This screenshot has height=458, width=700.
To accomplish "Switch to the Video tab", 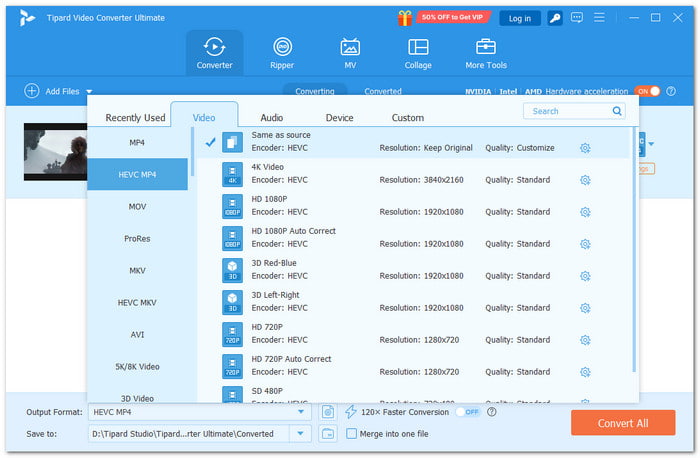I will 204,117.
